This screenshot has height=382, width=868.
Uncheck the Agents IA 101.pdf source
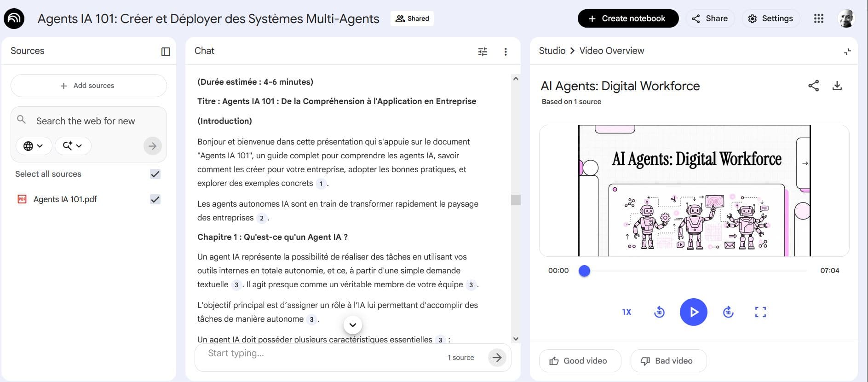click(155, 199)
